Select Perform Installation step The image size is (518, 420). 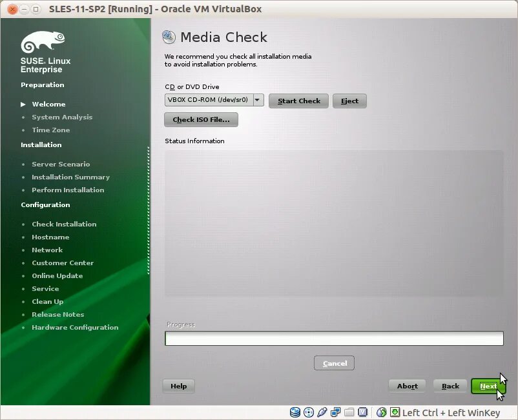coord(68,190)
